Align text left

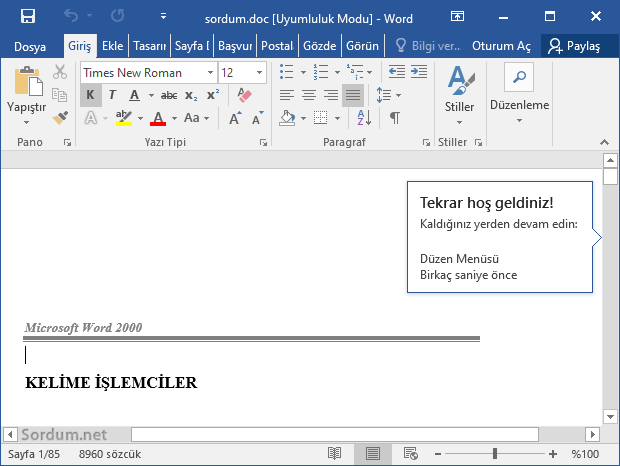(x=287, y=95)
